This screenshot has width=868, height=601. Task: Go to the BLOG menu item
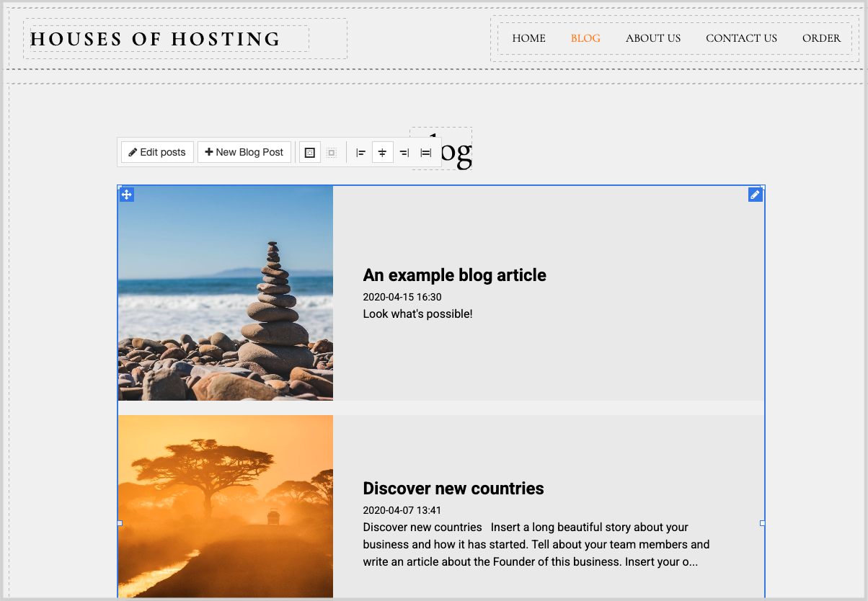point(585,38)
